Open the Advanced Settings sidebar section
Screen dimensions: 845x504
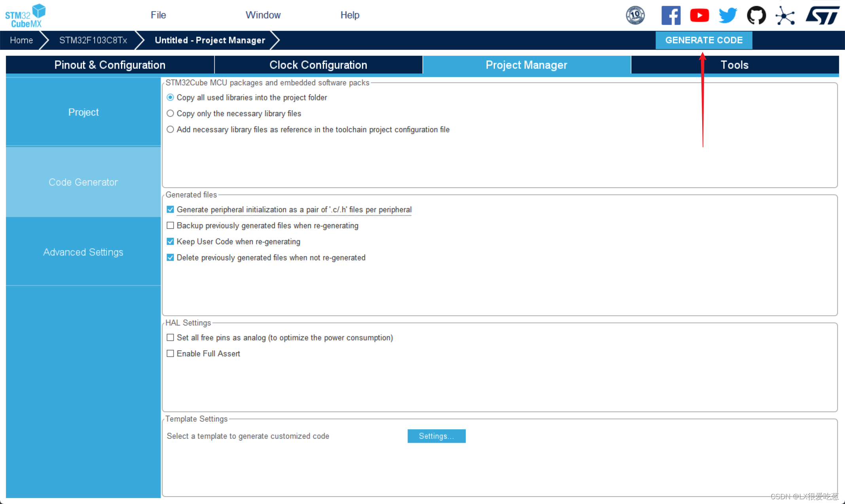[83, 252]
